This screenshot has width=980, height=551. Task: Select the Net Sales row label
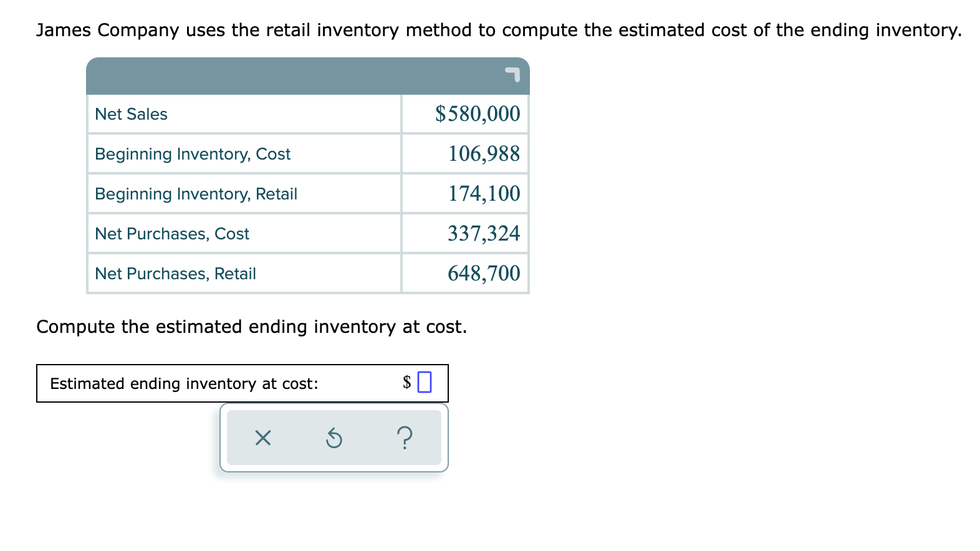[131, 114]
